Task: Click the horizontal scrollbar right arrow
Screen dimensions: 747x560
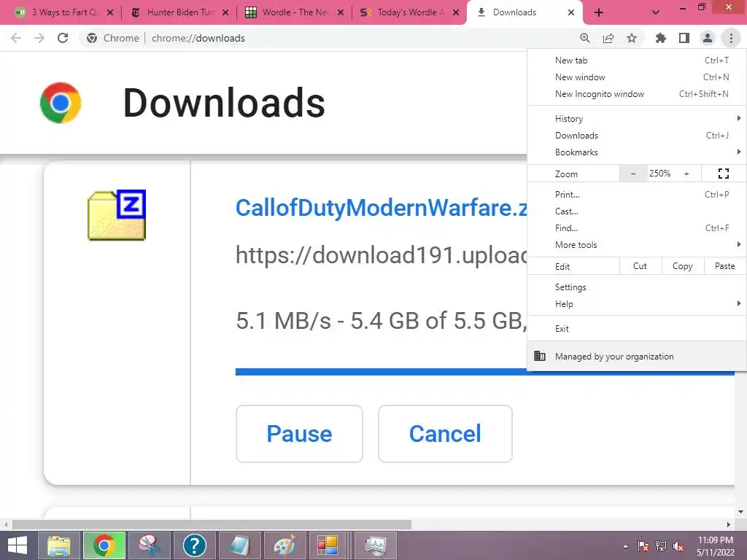Action: 729,524
